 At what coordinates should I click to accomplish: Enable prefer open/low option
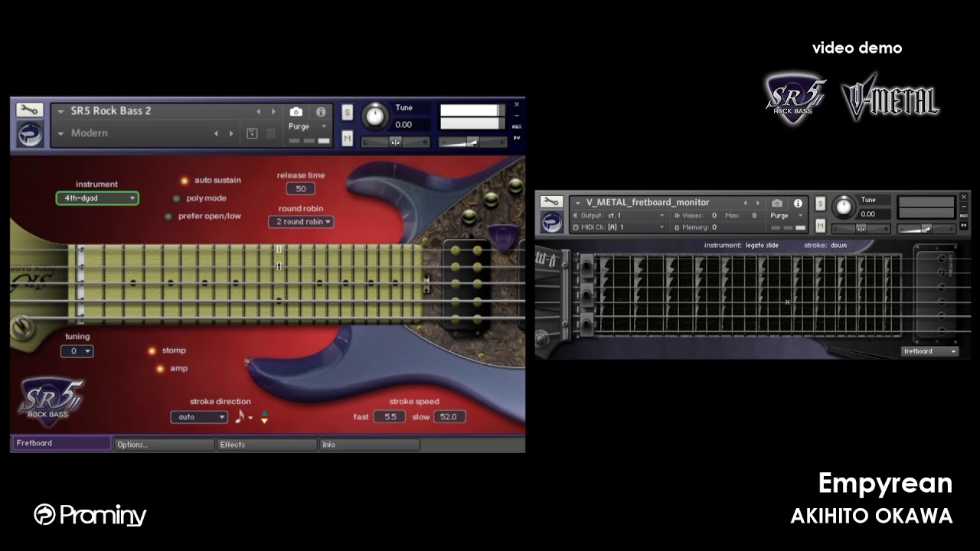[168, 217]
